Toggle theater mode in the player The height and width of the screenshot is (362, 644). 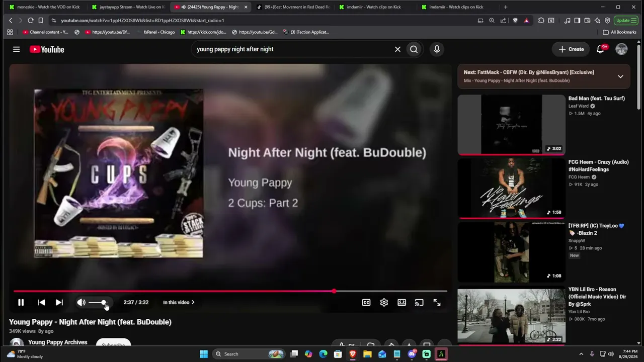(401, 302)
